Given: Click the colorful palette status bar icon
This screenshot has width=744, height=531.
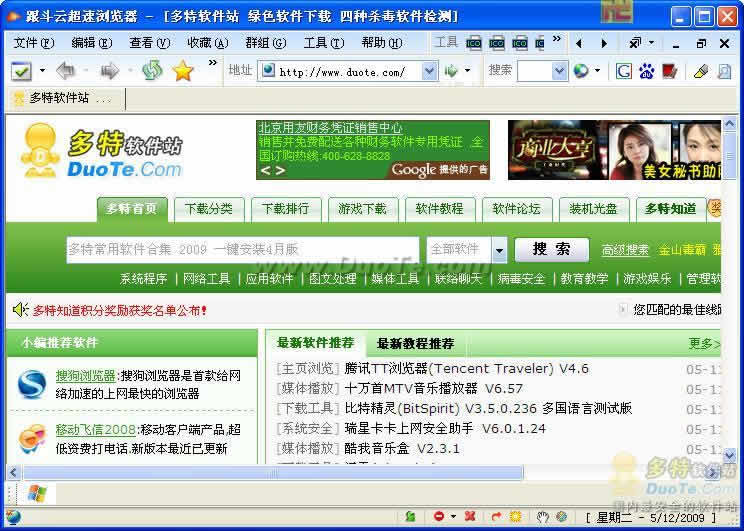Looking at the screenshot, I should [x=562, y=516].
